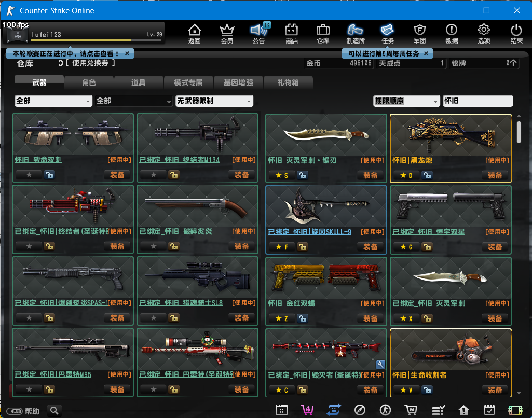This screenshot has width=532, height=418.
Task: Toggle the lock on 怀旧|金红双蝎
Action: pos(302,318)
